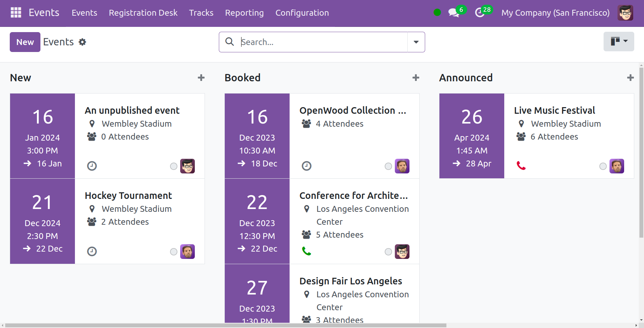Click the Events app name in the navbar

coord(44,13)
